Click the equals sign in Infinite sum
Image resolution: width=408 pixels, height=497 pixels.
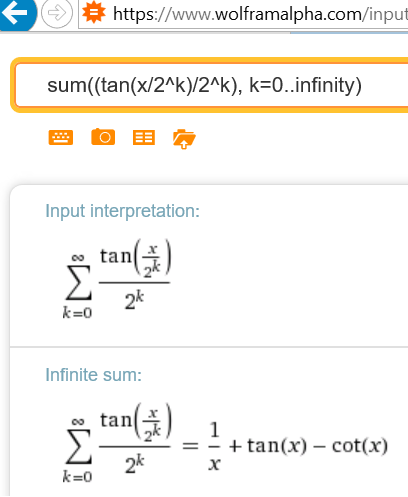click(x=190, y=446)
